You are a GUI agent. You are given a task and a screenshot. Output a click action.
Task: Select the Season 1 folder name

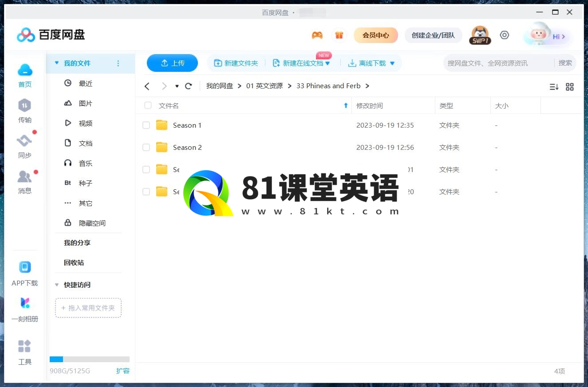(x=187, y=125)
